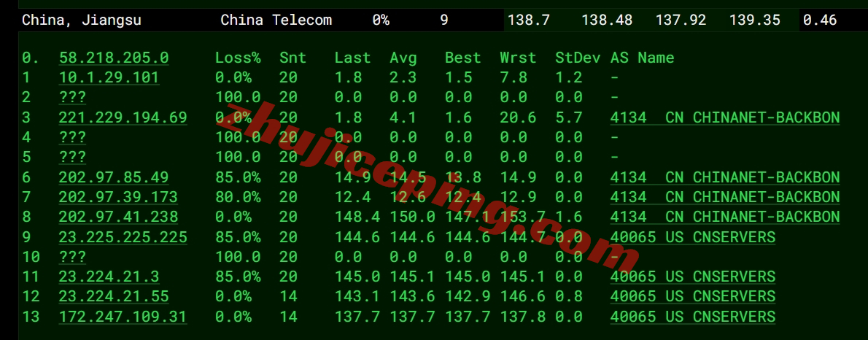Open the 221.229.194.69 hop link
Viewport: 868px width, 340px height.
pos(123,117)
